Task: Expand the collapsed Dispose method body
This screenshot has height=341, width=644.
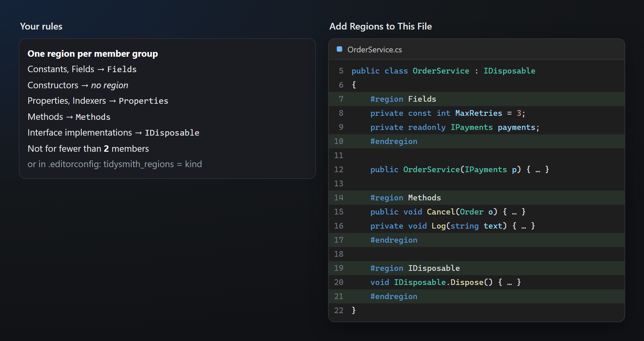Action: [509, 283]
